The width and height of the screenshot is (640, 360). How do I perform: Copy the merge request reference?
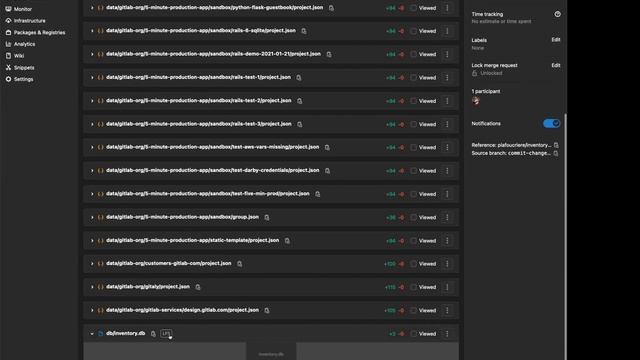(556, 145)
